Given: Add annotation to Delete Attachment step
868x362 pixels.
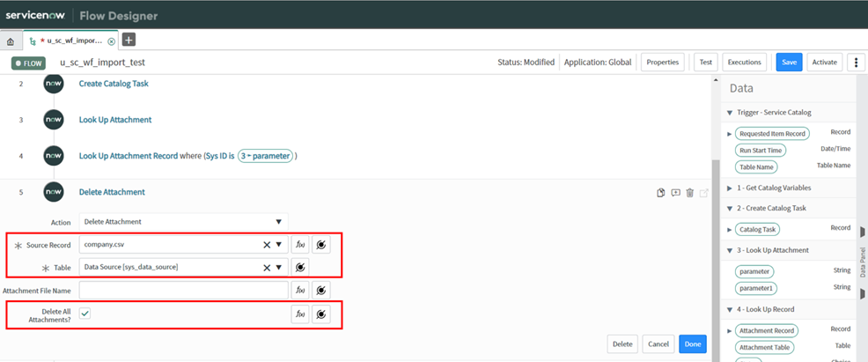Looking at the screenshot, I should [675, 193].
